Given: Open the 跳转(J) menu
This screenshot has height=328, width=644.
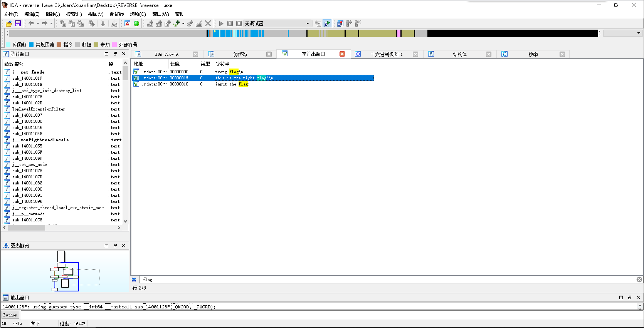Looking at the screenshot, I should tap(53, 14).
